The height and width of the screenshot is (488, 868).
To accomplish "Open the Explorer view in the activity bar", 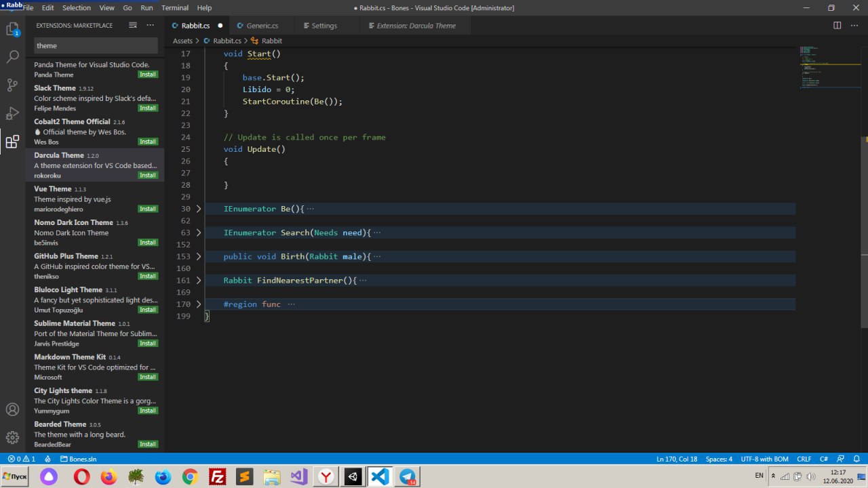I will click(x=12, y=29).
